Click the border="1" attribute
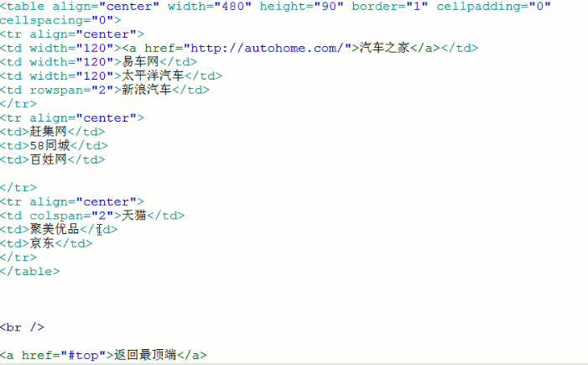The height and width of the screenshot is (365, 588). [390, 7]
